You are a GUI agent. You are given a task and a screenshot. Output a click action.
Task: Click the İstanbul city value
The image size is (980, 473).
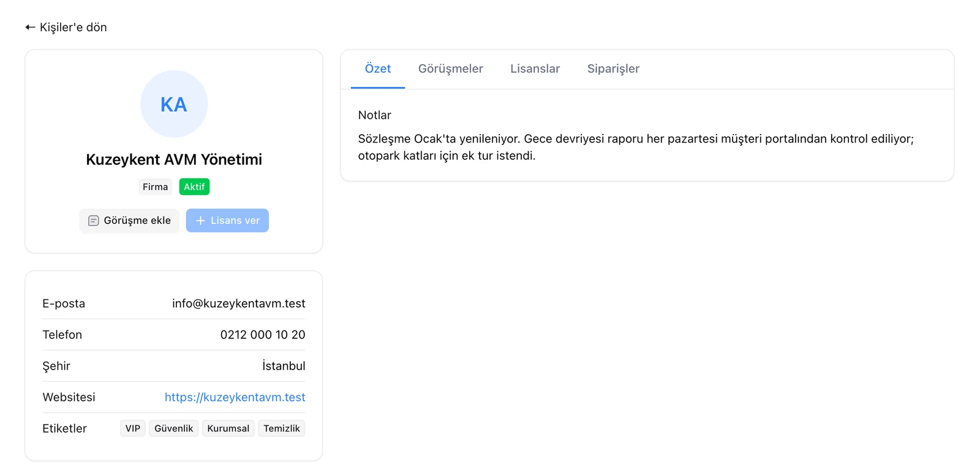284,366
